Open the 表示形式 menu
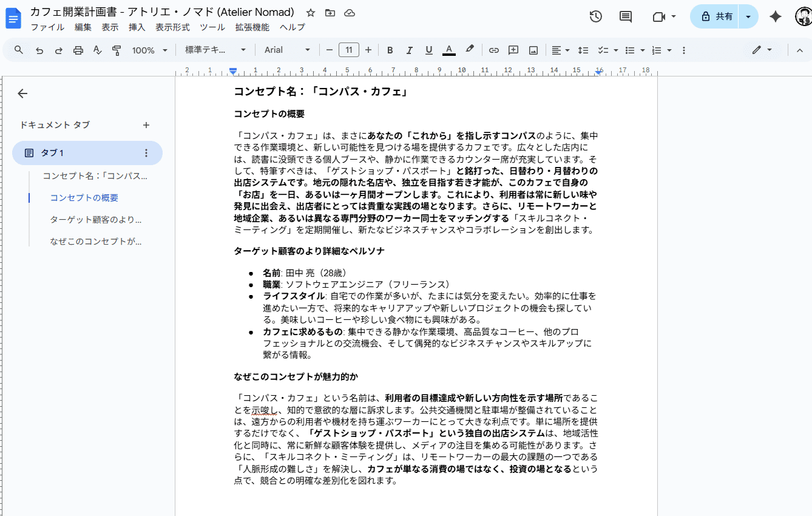812x516 pixels. pyautogui.click(x=172, y=27)
